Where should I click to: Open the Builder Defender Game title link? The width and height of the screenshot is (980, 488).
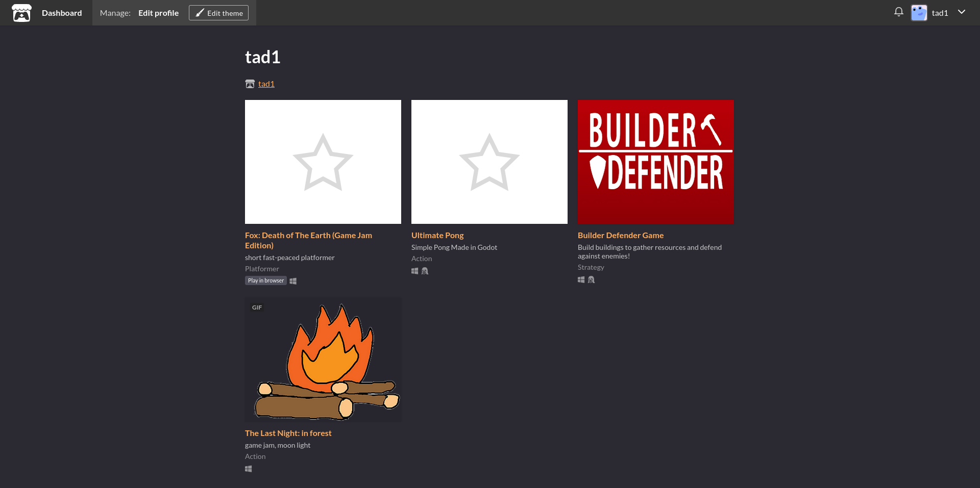tap(620, 235)
